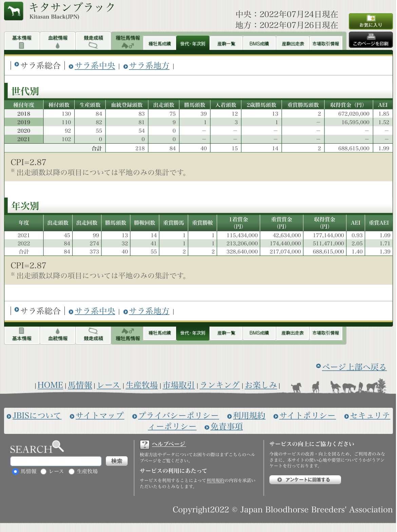Open 市場取引 footer navigation link
The height and width of the screenshot is (532, 397).
pos(179,385)
